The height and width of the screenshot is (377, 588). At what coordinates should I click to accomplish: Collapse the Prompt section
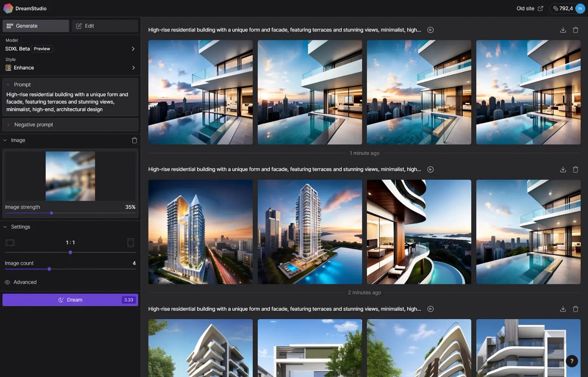point(8,84)
